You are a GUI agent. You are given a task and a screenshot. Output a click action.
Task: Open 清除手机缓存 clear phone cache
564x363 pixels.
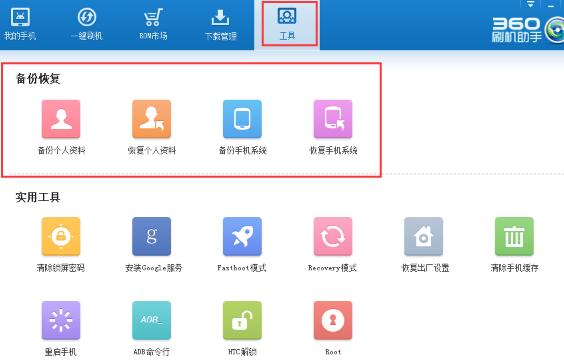514,236
